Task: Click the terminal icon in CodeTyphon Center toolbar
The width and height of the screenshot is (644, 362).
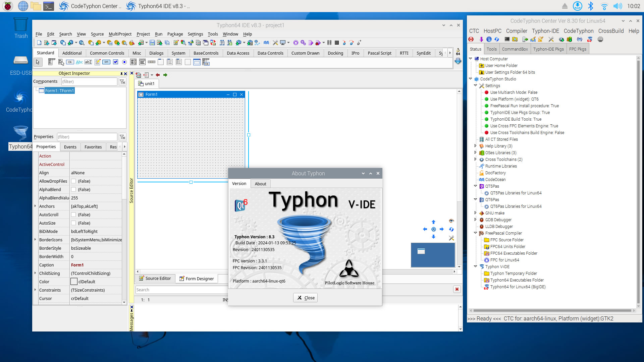Action: point(507,39)
